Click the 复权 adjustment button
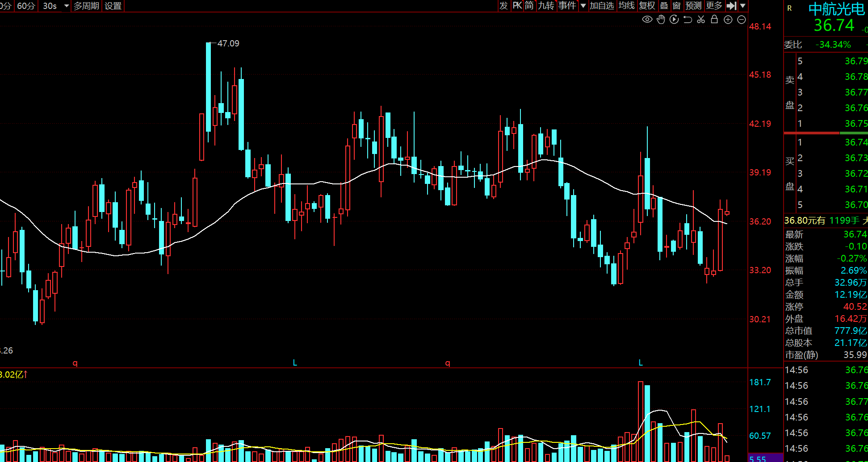868x462 pixels. tap(647, 6)
